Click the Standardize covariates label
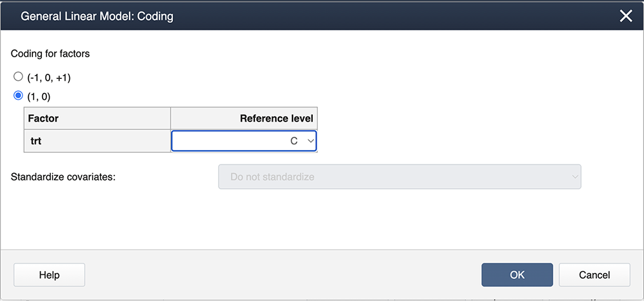644x301 pixels. coord(63,176)
